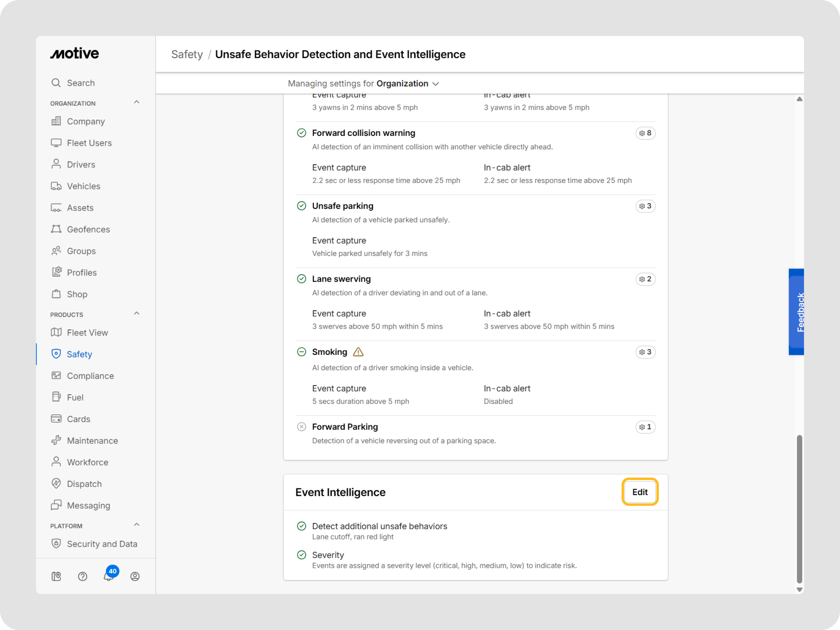Click the Safety breadcrumb link
The height and width of the screenshot is (630, 840).
187,54
